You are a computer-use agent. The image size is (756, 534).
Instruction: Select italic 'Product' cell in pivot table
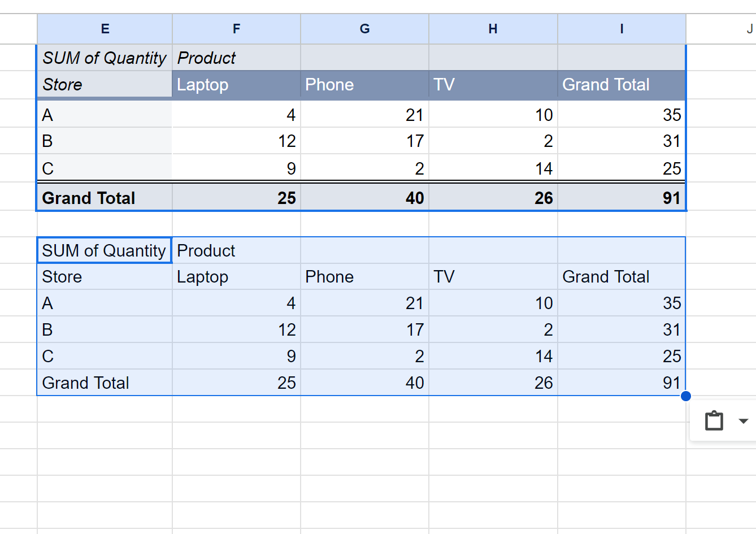click(236, 58)
